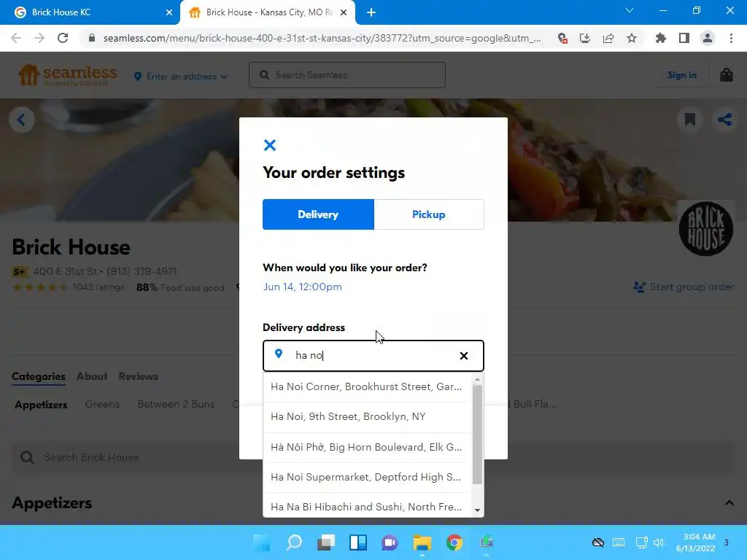
Task: Choose Ha Noi Corner, Brookhurst Street suggestion
Action: pos(366,386)
